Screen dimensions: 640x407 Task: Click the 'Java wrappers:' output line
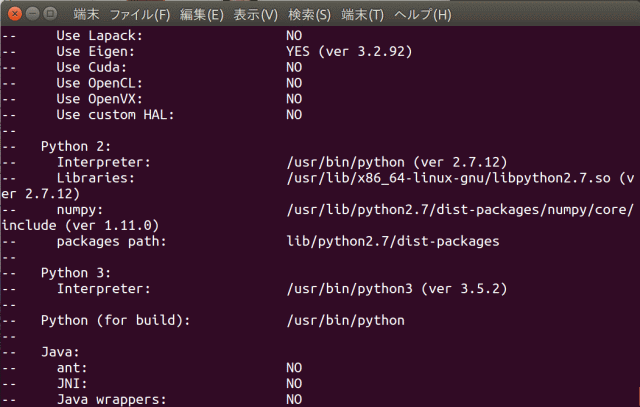tap(111, 399)
